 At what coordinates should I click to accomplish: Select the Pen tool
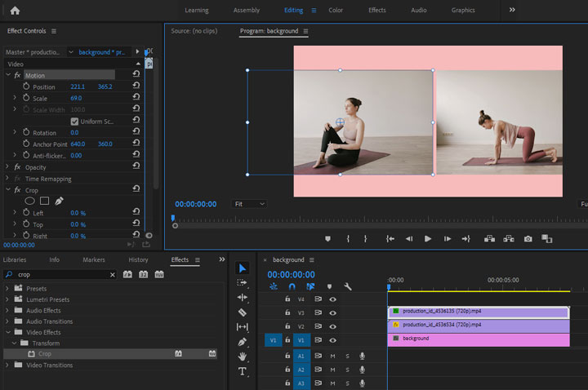point(243,342)
